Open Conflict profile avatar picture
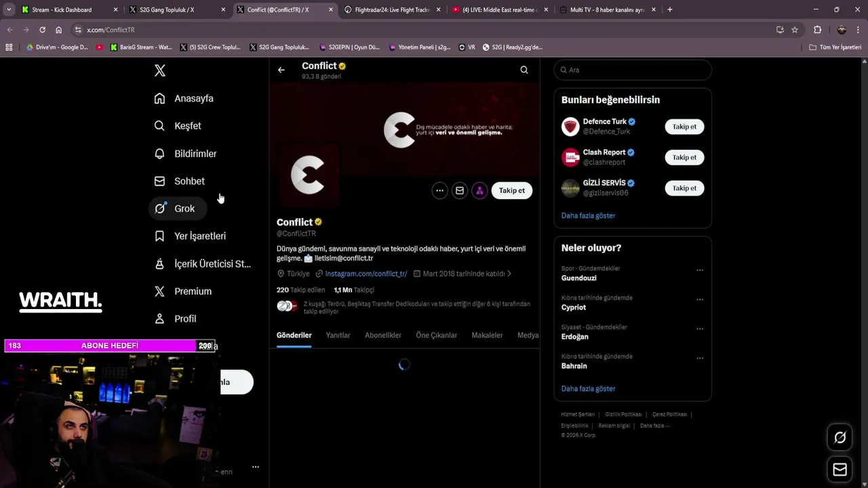 click(307, 175)
